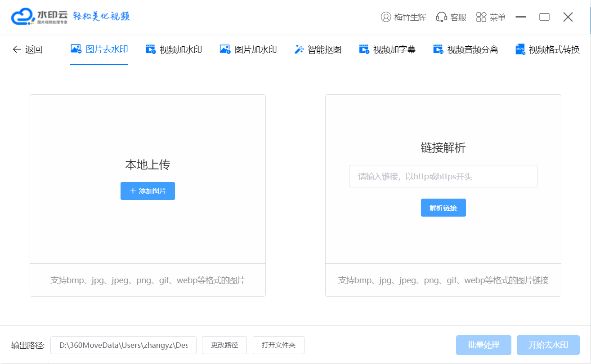Switch to the 视频加水印 tab
This screenshot has width=591, height=364.
coord(174,49)
